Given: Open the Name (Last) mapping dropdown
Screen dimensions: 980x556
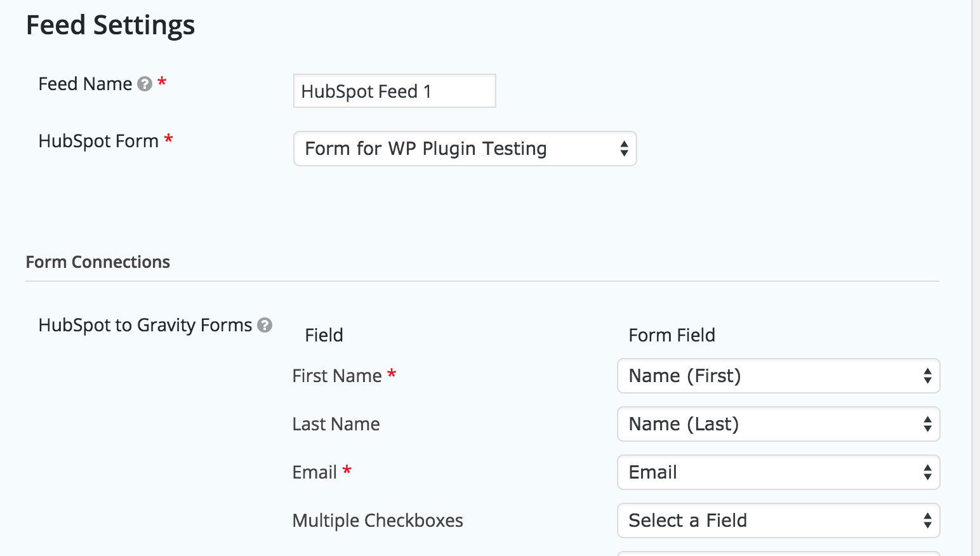Looking at the screenshot, I should click(x=778, y=424).
